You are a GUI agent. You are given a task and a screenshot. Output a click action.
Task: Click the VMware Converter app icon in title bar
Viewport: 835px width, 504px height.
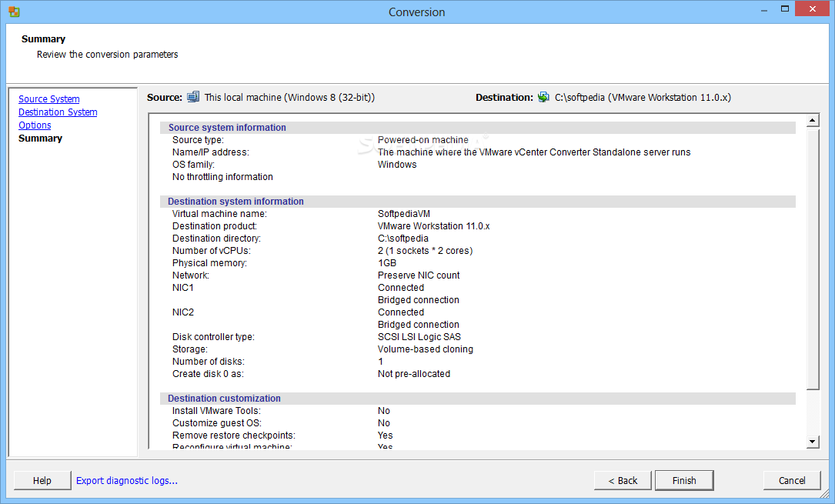(14, 12)
